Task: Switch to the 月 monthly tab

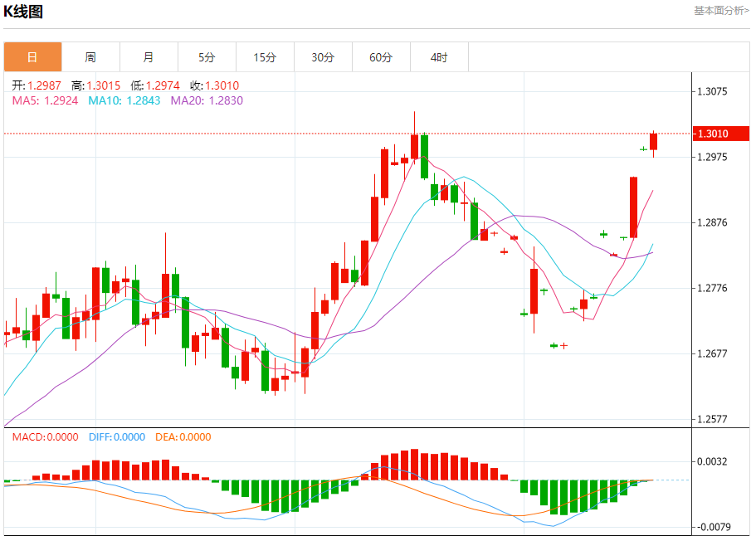Action: [x=149, y=57]
